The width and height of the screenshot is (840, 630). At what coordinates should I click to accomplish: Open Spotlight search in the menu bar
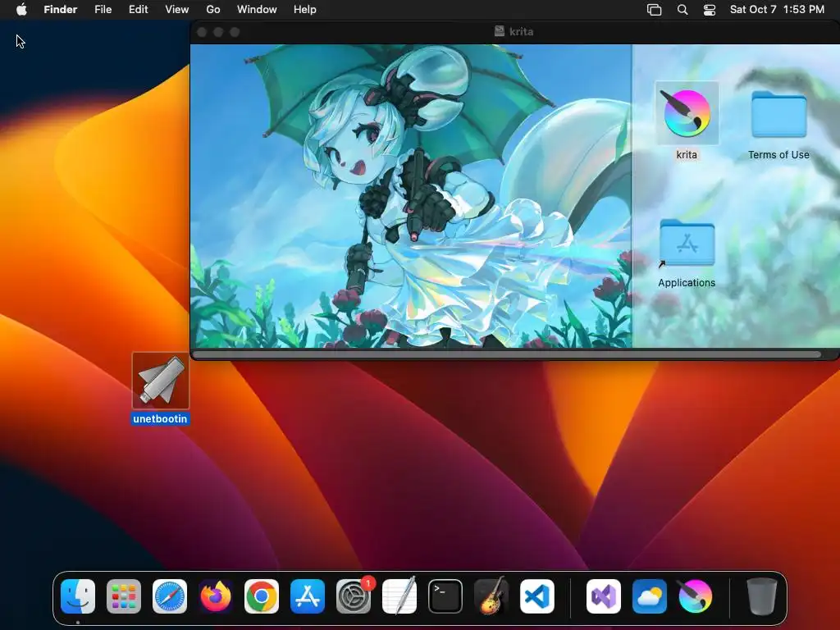(x=682, y=10)
